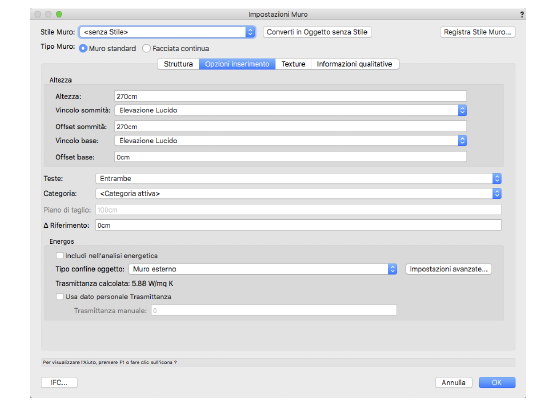The width and height of the screenshot is (547, 409).
Task: Click Converti in Oggetto senza Stile
Action: click(x=317, y=32)
